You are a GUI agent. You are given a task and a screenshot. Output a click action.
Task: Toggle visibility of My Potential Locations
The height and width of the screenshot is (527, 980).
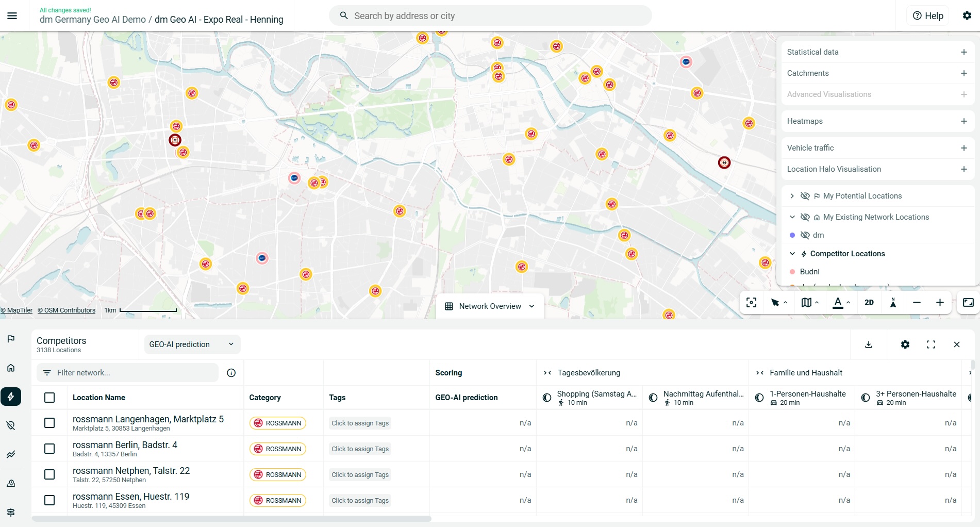coord(805,196)
